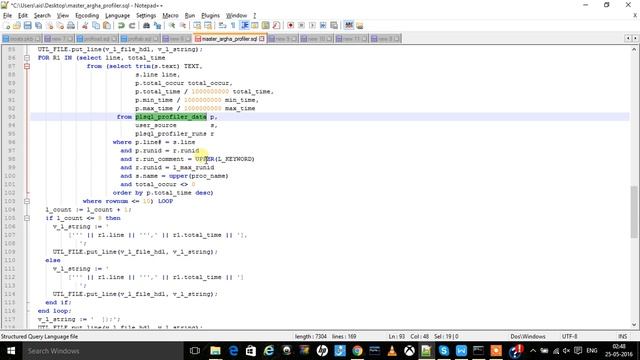Click the Playback macro icon

[x=312, y=25]
